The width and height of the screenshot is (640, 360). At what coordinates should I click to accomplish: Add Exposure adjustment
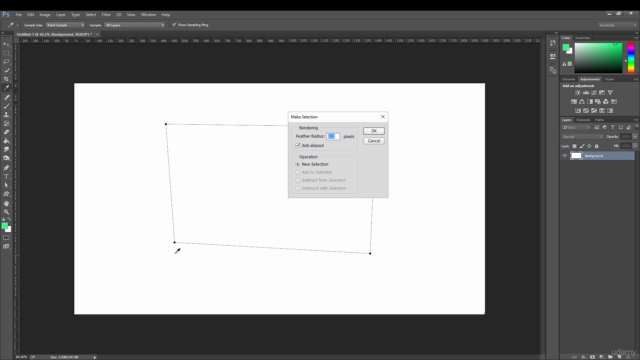tap(602, 93)
